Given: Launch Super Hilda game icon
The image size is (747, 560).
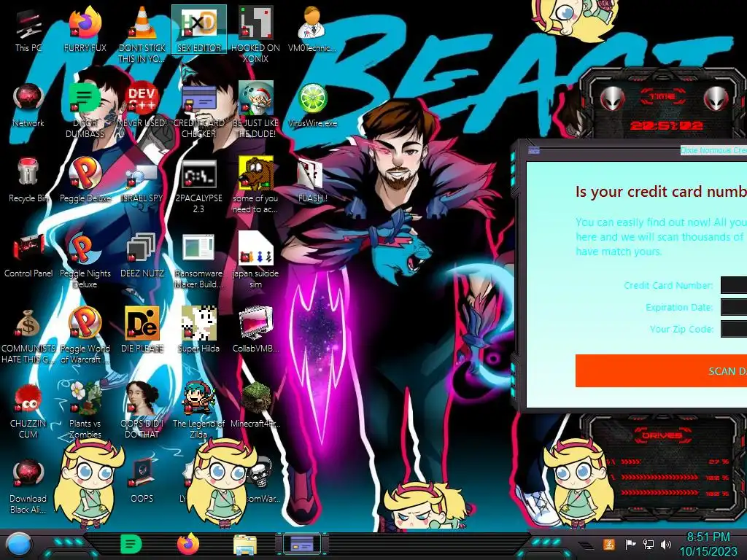Looking at the screenshot, I should 198,330.
